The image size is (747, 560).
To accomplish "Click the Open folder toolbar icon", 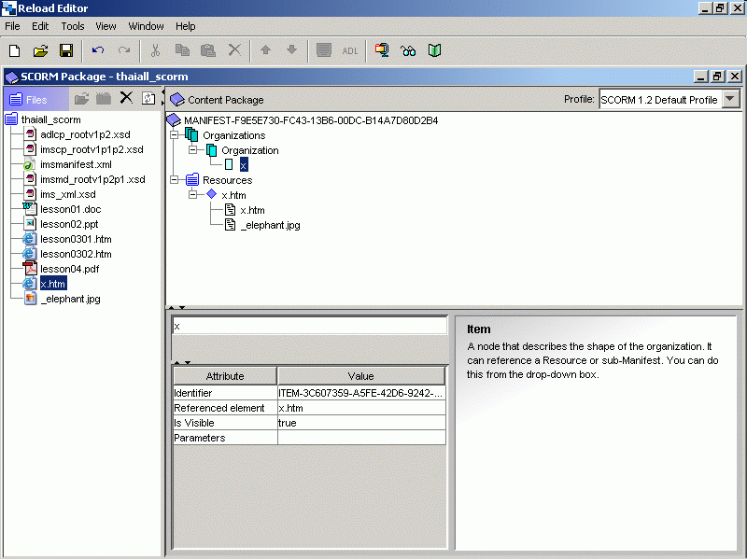I will coord(40,50).
